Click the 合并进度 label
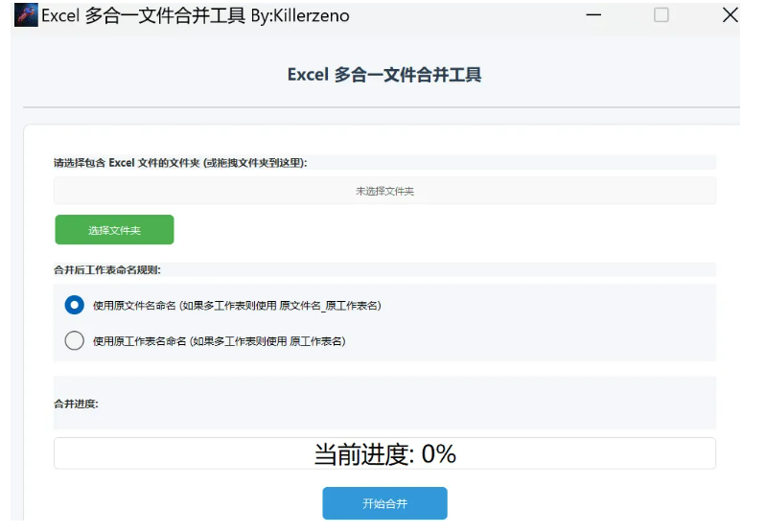This screenshot has height=532, width=766. [76, 404]
